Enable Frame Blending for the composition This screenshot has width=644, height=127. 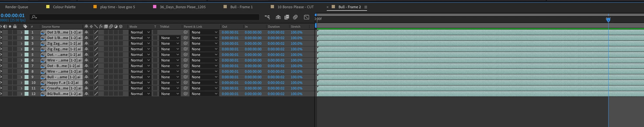click(x=287, y=17)
